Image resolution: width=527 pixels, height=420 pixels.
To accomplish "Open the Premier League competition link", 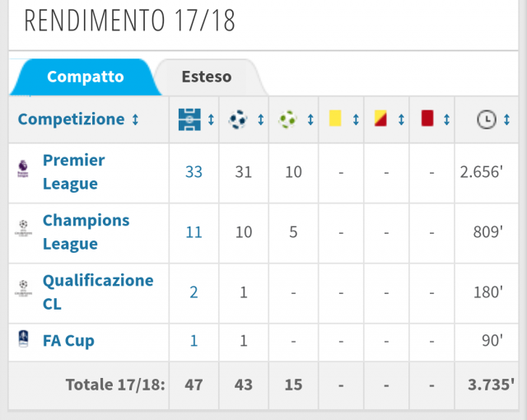I will point(74,171).
